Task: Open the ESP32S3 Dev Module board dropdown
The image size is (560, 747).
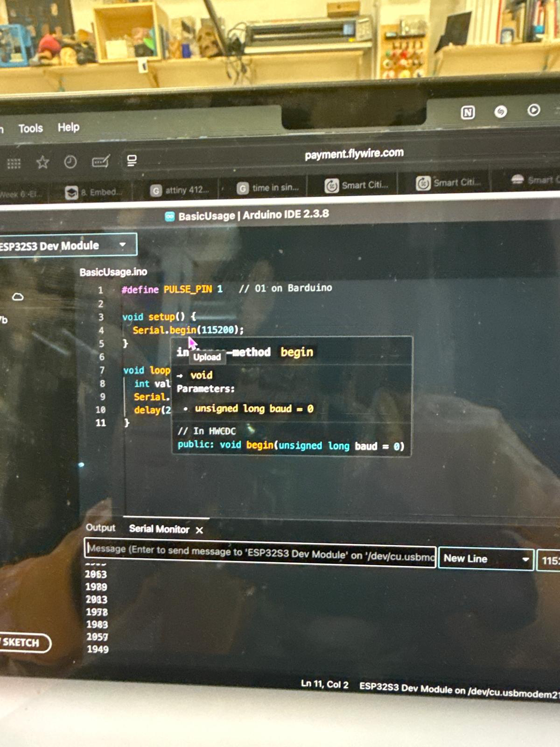Action: (x=68, y=245)
